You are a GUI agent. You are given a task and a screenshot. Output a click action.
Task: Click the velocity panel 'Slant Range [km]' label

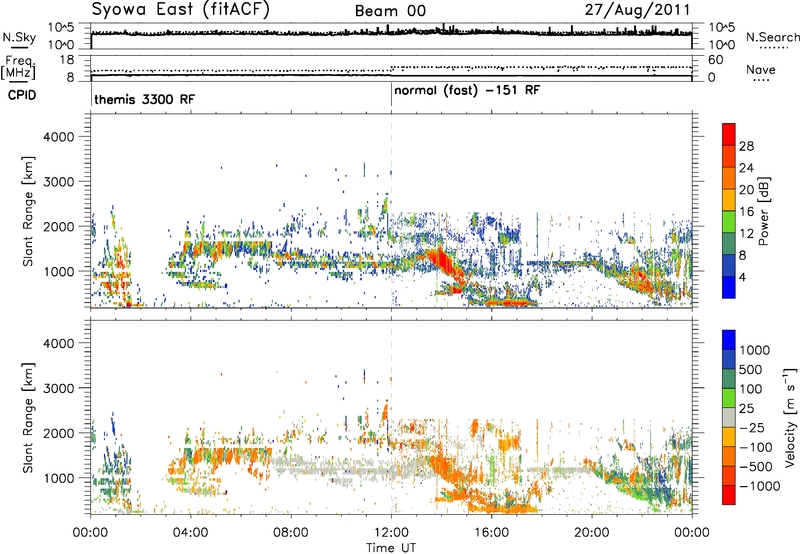[28, 418]
